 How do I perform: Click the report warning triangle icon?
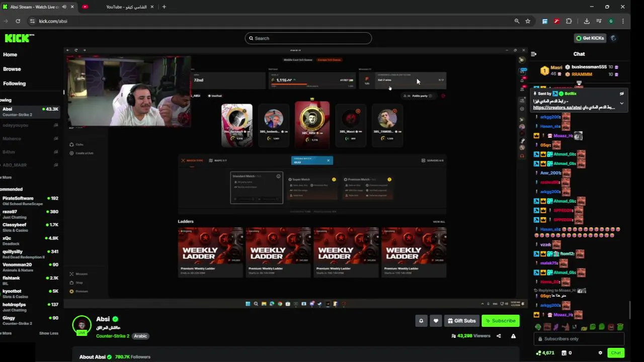[513, 336]
